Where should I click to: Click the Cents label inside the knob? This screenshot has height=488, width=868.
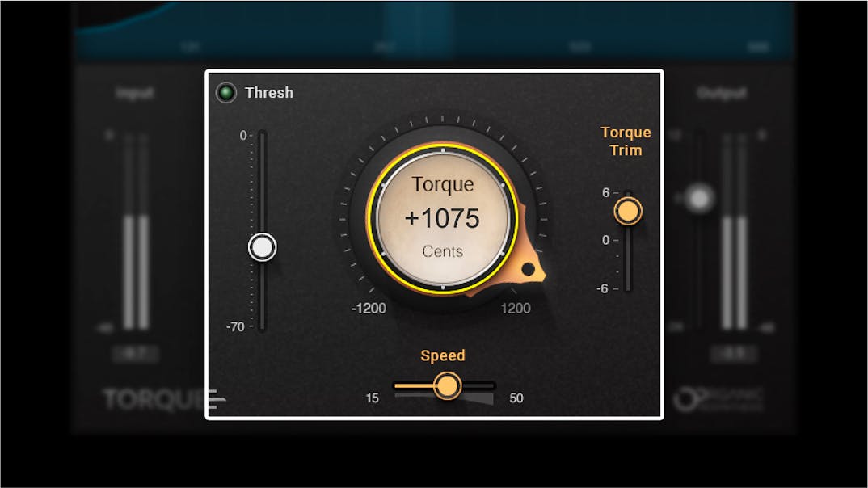click(443, 251)
